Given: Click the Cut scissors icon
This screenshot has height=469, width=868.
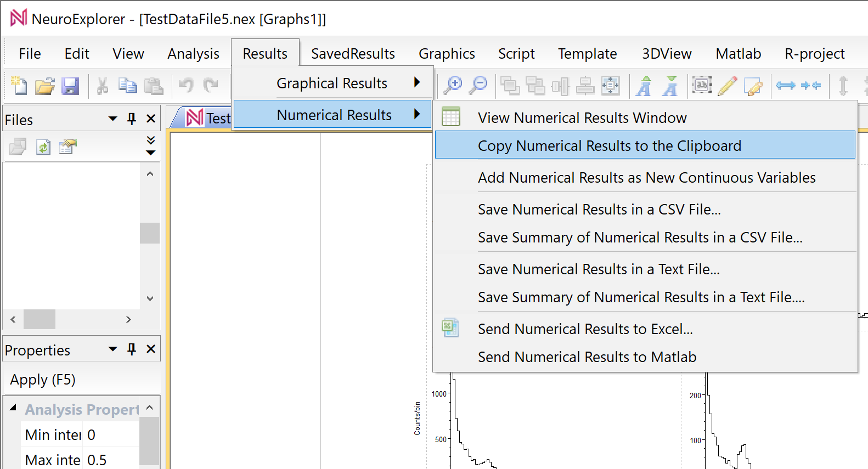Looking at the screenshot, I should [x=102, y=86].
